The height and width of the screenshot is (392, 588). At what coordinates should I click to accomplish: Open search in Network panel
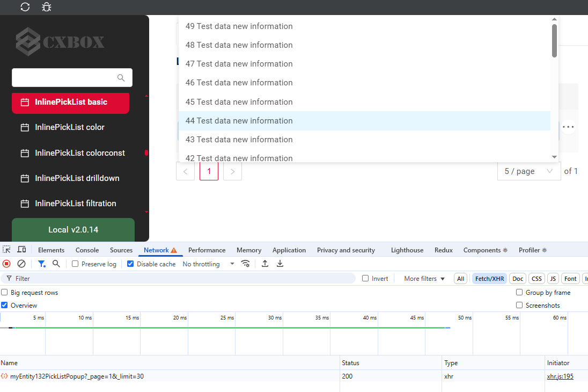point(56,264)
